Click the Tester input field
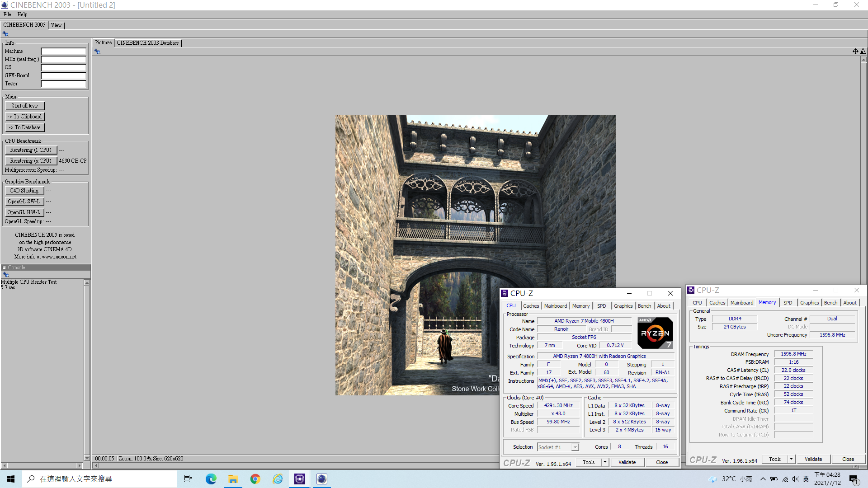This screenshot has width=868, height=488. [x=63, y=84]
